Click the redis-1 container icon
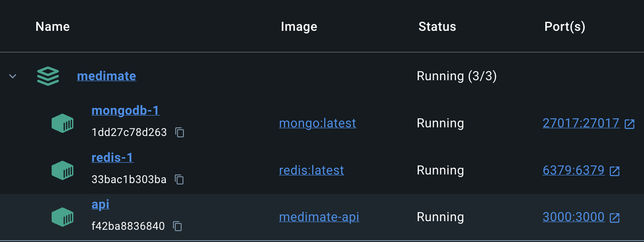This screenshot has width=644, height=242. [x=62, y=170]
